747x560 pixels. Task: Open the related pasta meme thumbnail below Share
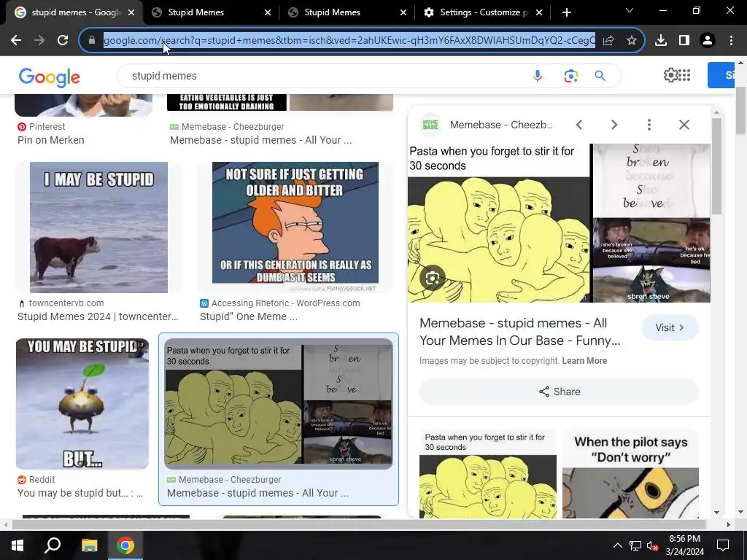pyautogui.click(x=488, y=474)
